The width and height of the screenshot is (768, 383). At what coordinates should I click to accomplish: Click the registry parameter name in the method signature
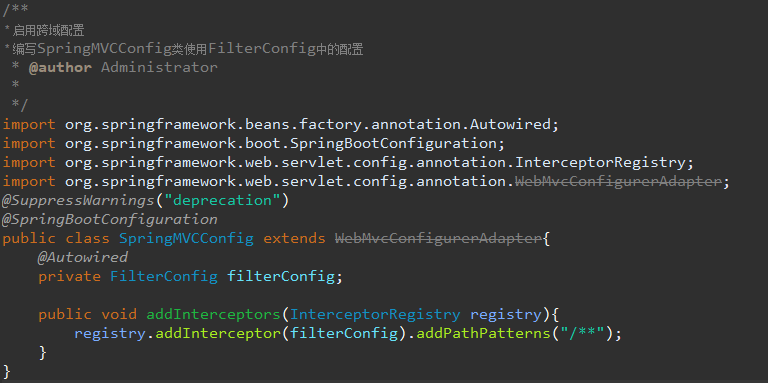click(x=506, y=314)
